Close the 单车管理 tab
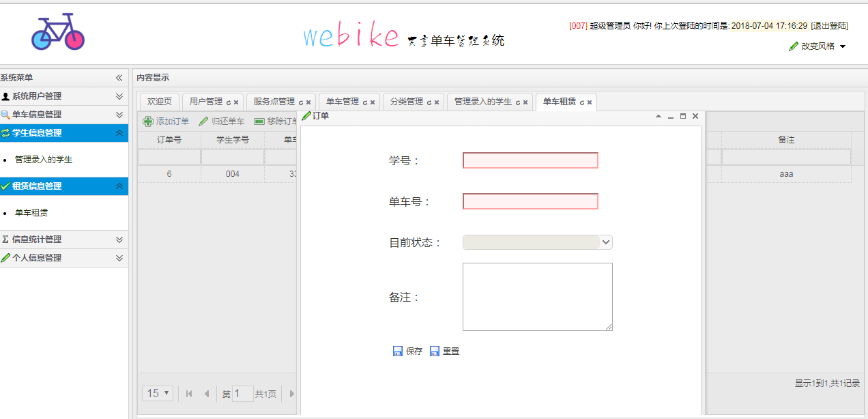This screenshot has width=868, height=419. click(x=373, y=102)
